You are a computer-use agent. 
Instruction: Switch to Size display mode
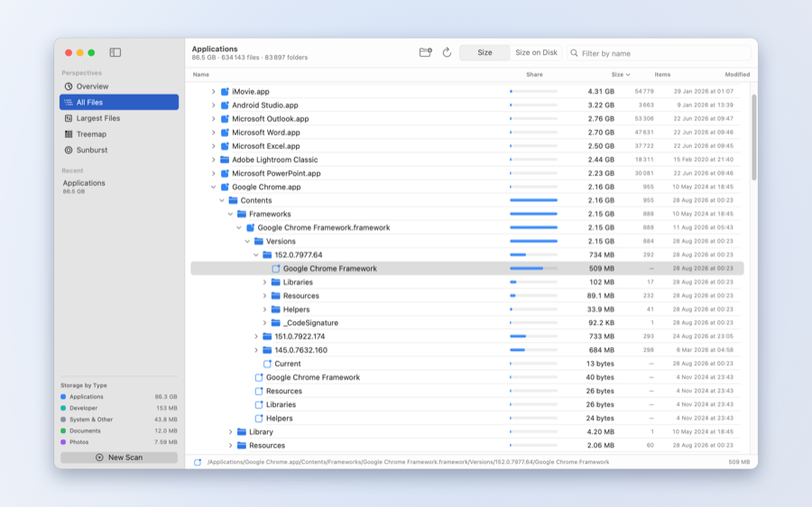(484, 52)
